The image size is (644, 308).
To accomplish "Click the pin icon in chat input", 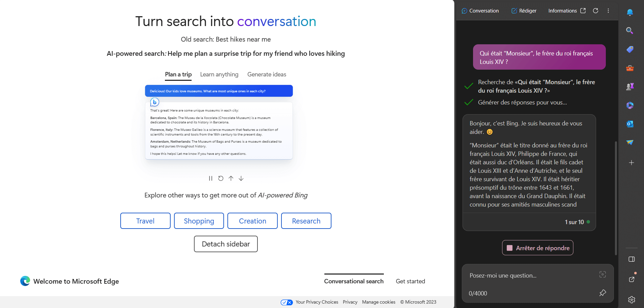I will 602,293.
